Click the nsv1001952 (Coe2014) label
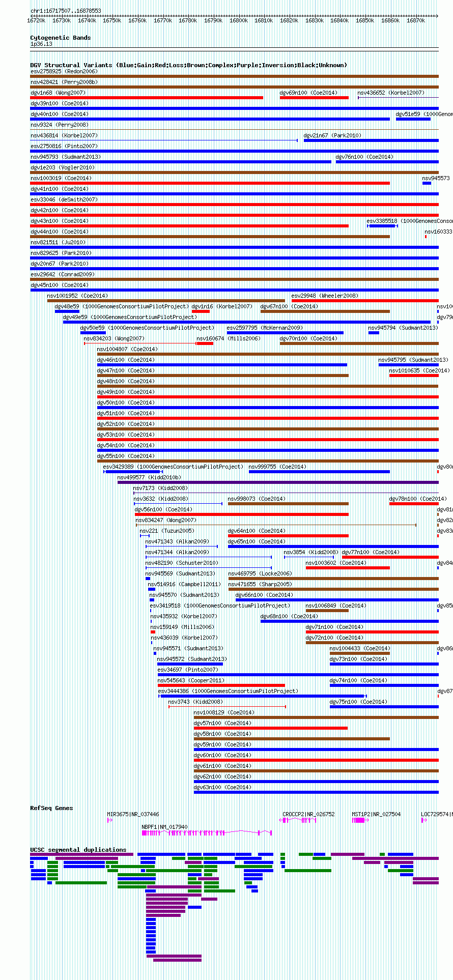This screenshot has width=453, height=980. pyautogui.click(x=78, y=296)
